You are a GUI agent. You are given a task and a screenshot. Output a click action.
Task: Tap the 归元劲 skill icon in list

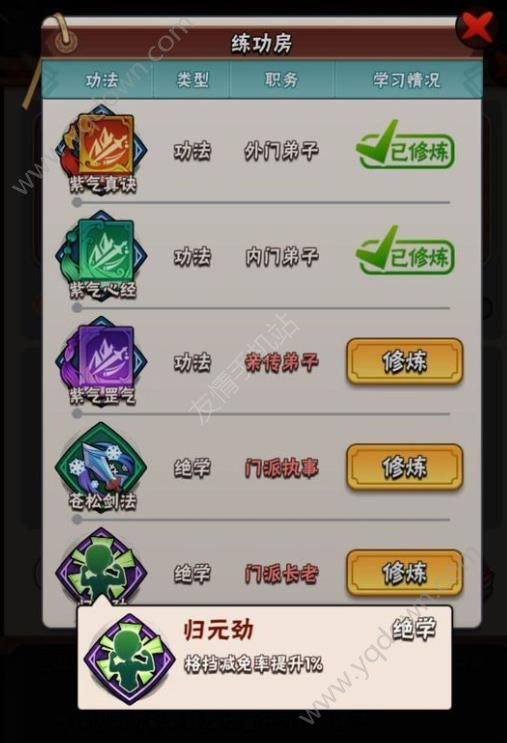(x=100, y=568)
